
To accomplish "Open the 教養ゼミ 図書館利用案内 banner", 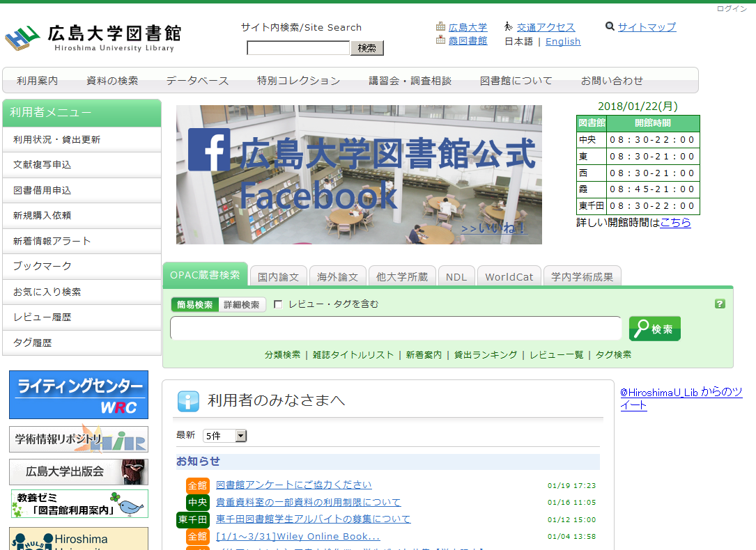I will (79, 504).
